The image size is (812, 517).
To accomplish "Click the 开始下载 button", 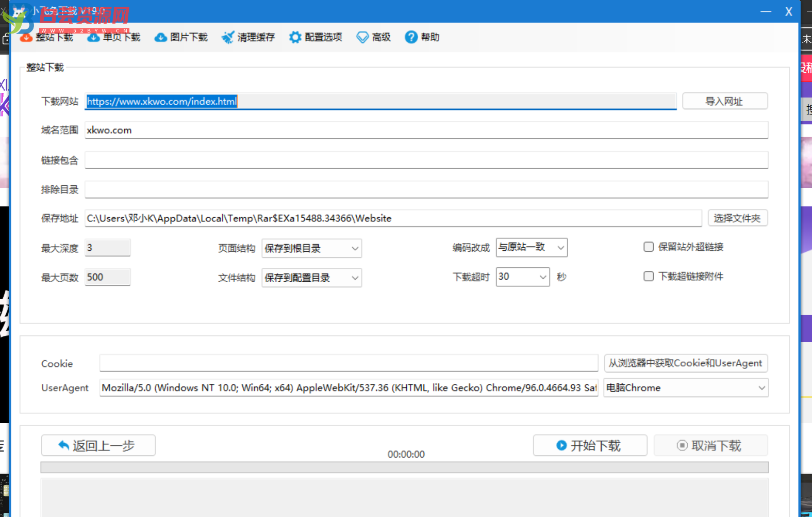I will [x=590, y=445].
